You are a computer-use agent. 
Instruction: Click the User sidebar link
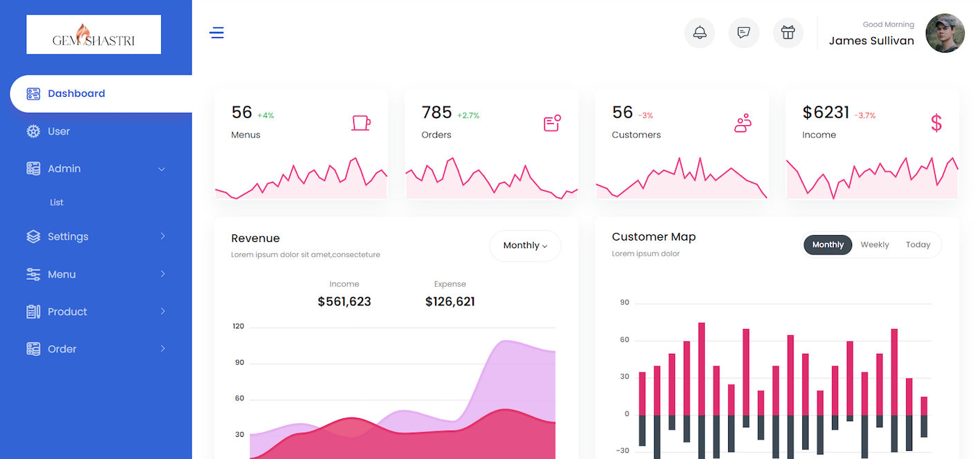pos(59,131)
